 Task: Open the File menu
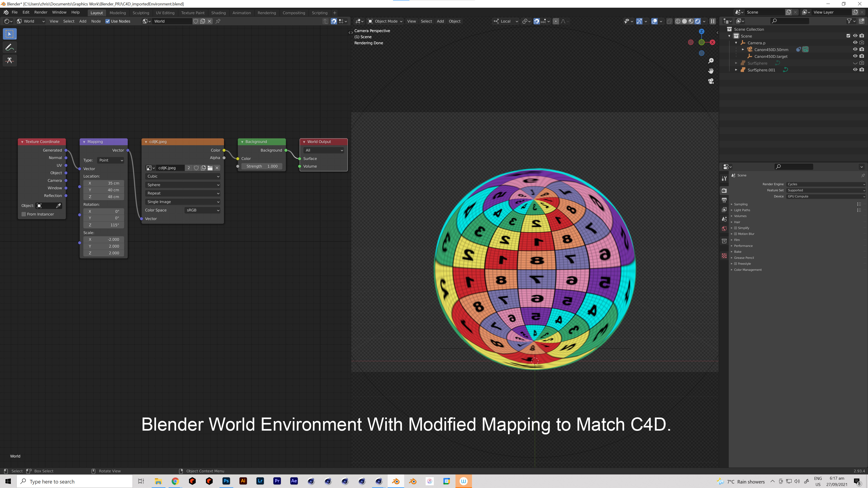coord(14,12)
